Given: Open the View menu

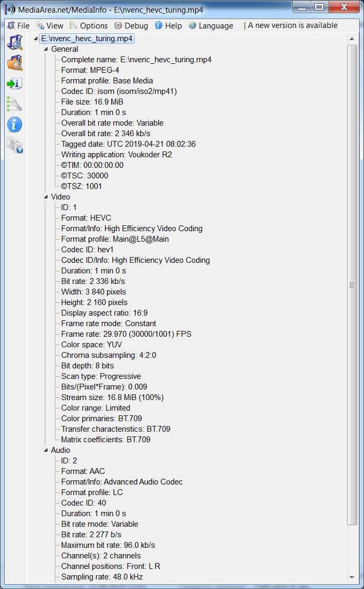Looking at the screenshot, I should tap(50, 25).
